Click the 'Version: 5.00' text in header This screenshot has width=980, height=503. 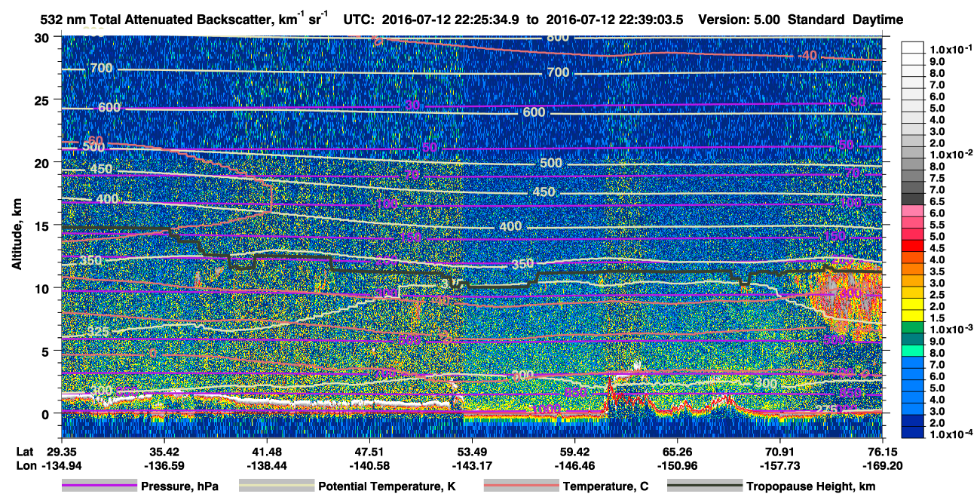coord(740,20)
